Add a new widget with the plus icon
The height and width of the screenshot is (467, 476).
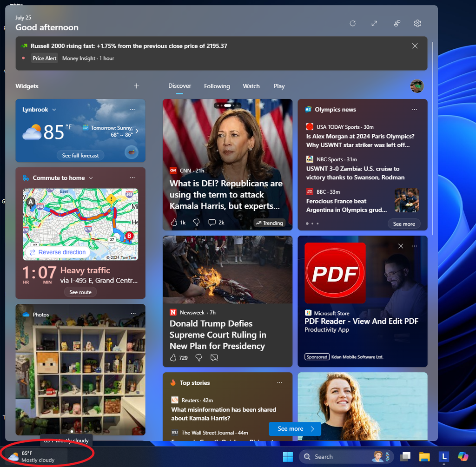(136, 86)
